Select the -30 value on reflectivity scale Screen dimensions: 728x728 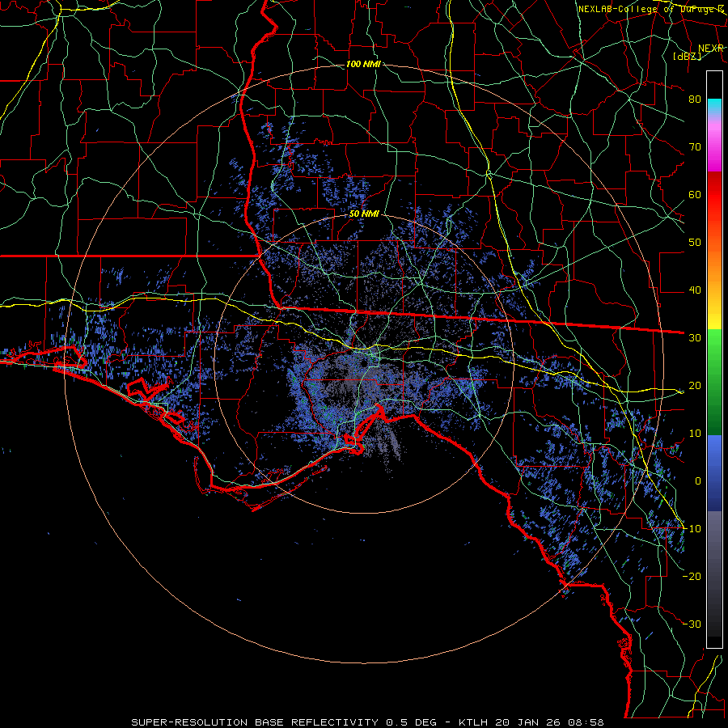[692, 624]
